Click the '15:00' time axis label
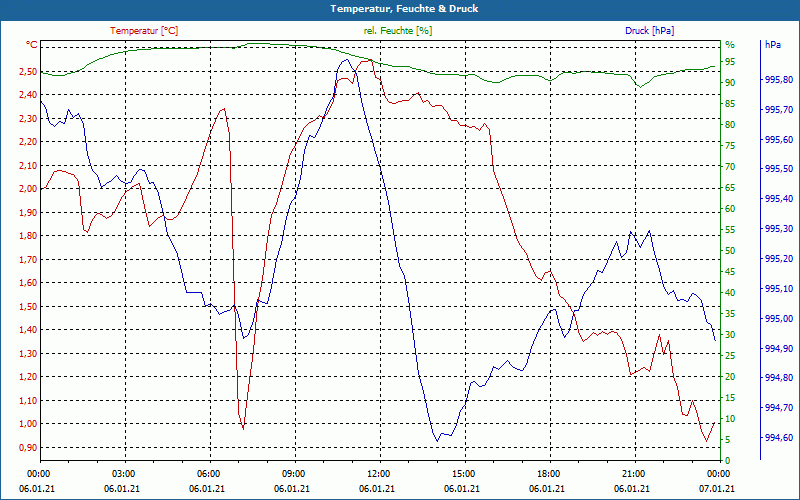This screenshot has width=800, height=500. 463,474
